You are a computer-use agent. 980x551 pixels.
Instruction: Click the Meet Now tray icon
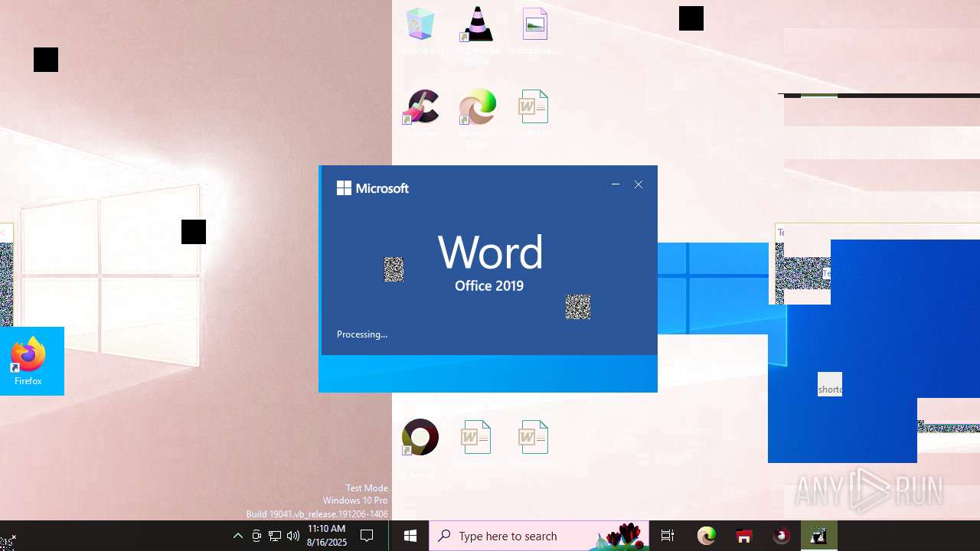point(256,536)
